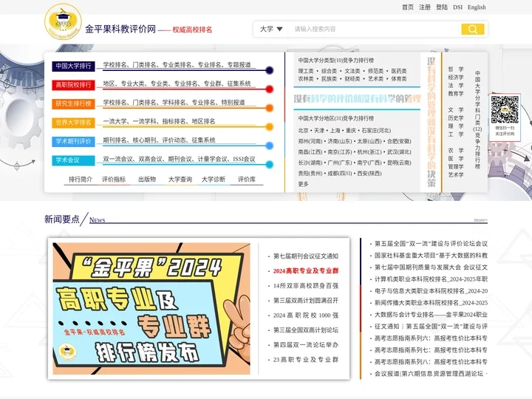Open 第五届全国"双一流"建设与评价论坛会议 article
This screenshot has height=399, width=532.
(431, 244)
